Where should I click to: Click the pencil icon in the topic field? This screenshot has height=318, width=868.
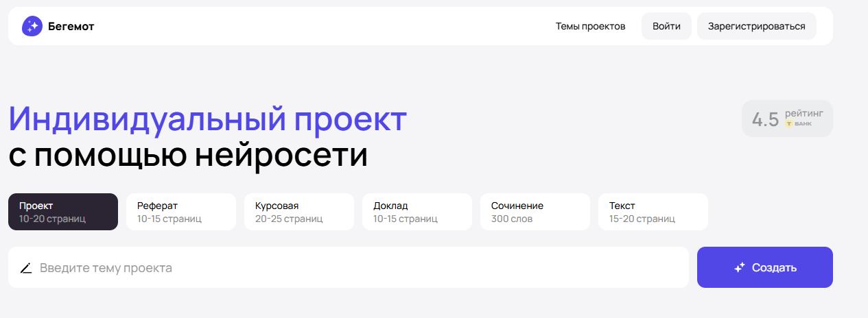pos(26,268)
